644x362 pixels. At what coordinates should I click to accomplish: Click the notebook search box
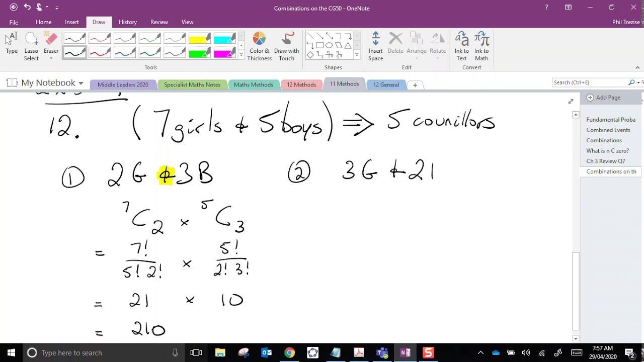click(590, 82)
